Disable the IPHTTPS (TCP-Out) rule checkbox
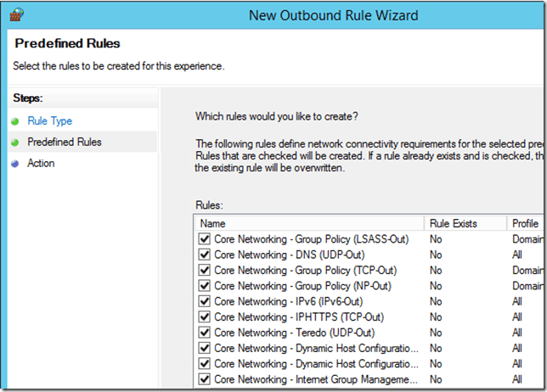 (204, 317)
